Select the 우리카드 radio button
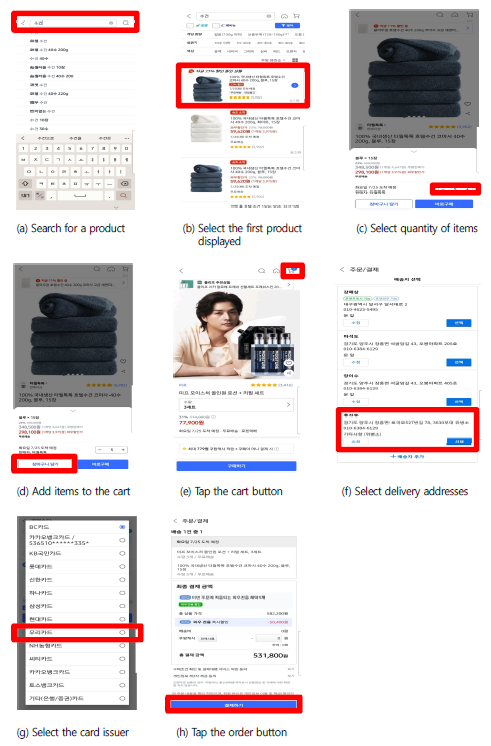The width and height of the screenshot is (491, 746). click(122, 632)
